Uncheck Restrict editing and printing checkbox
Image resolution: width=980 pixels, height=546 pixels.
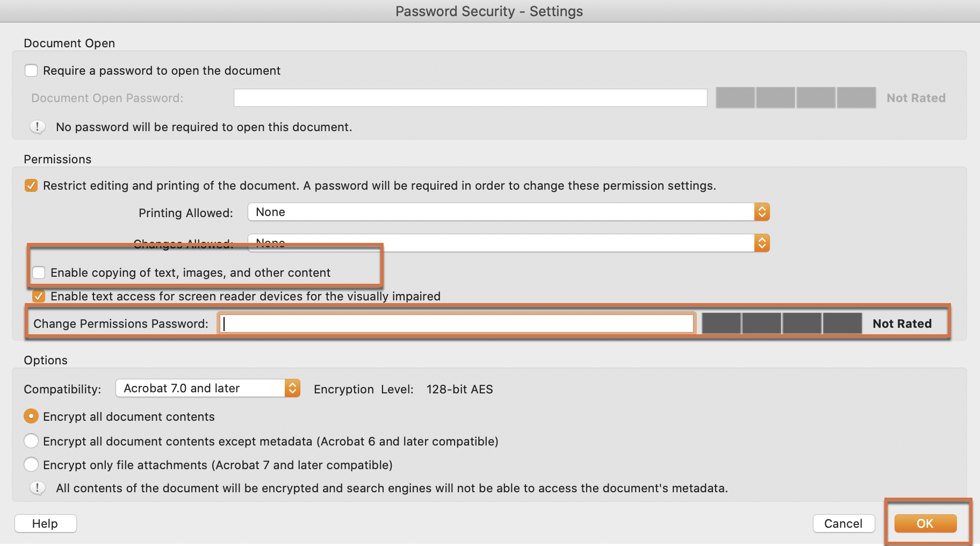(x=31, y=185)
